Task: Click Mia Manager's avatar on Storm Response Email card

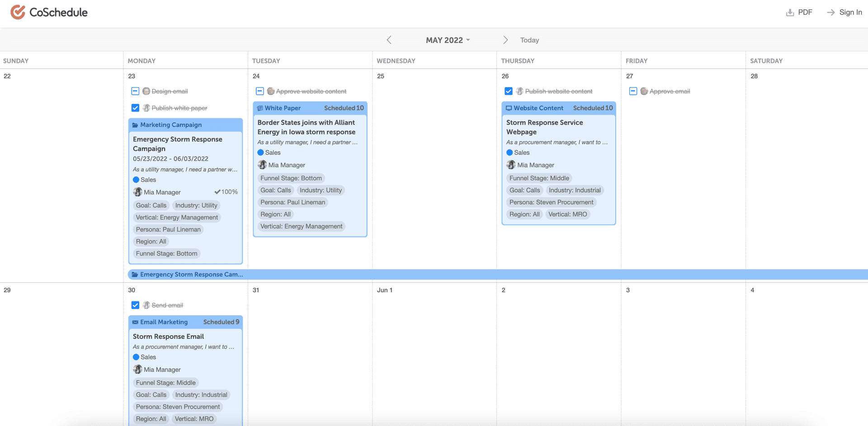Action: point(137,369)
